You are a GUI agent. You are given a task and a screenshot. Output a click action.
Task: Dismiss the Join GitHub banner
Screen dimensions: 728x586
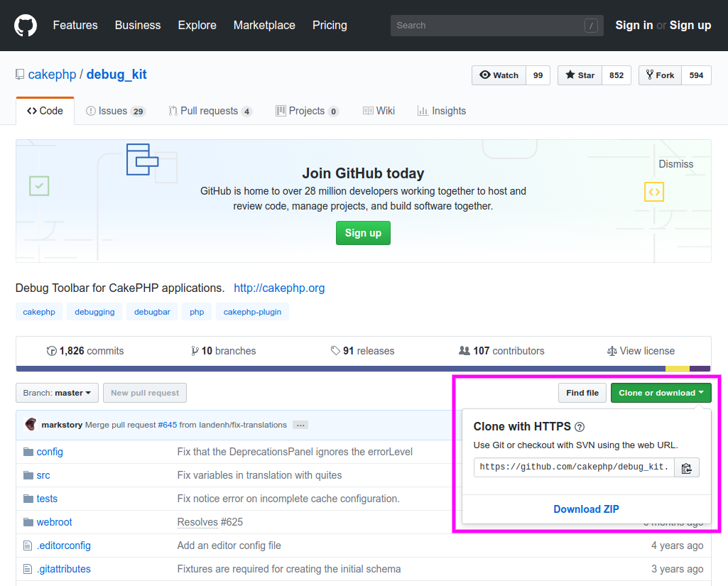pos(676,164)
